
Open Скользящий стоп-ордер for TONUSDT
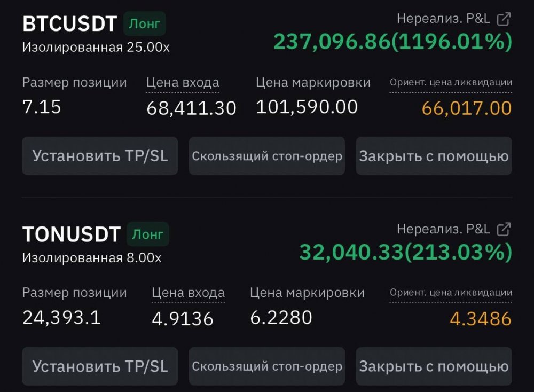click(x=267, y=366)
